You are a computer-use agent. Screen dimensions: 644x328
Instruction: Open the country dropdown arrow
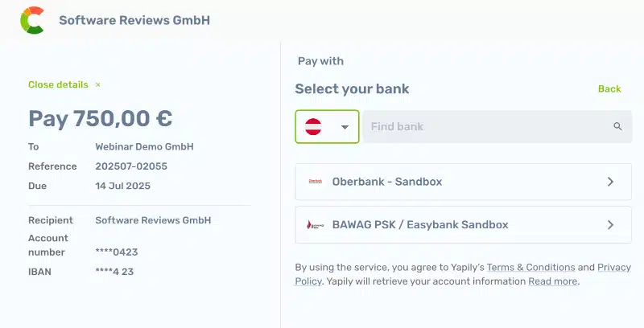[x=345, y=127]
